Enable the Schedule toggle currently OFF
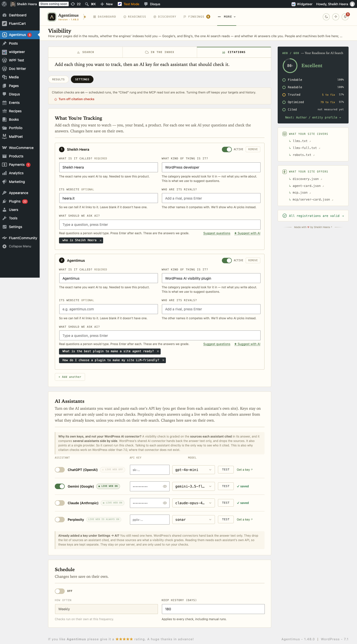The height and width of the screenshot is (644, 357). pos(60,591)
